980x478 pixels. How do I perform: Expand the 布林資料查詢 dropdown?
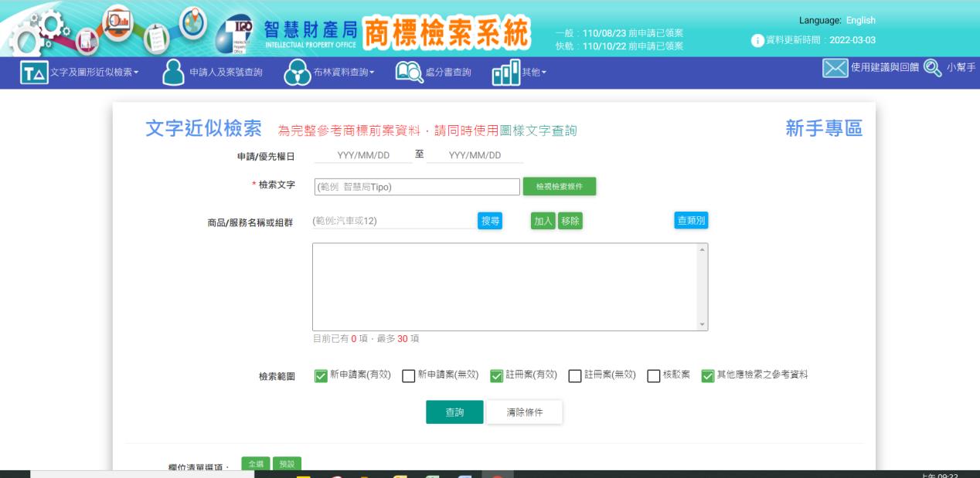[342, 73]
